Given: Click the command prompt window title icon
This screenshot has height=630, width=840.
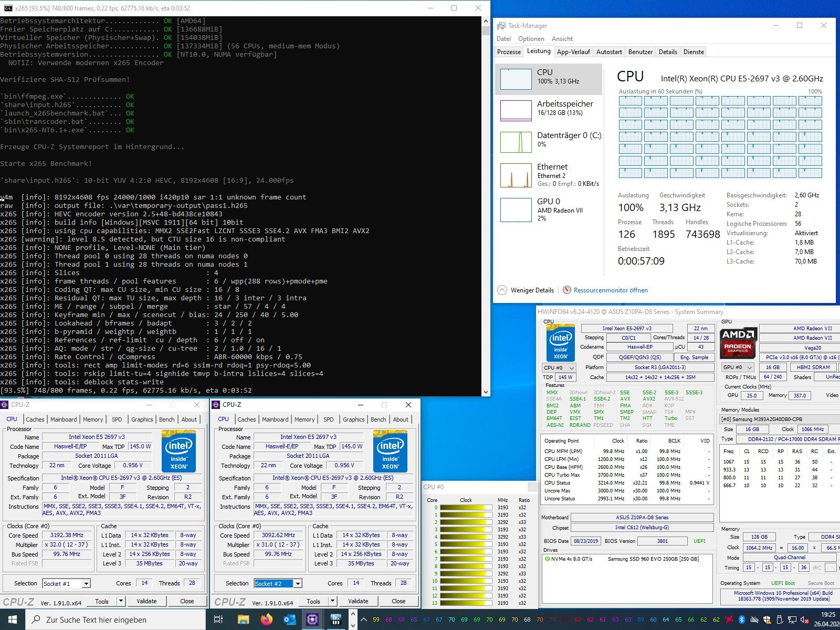Looking at the screenshot, I should (7, 8).
